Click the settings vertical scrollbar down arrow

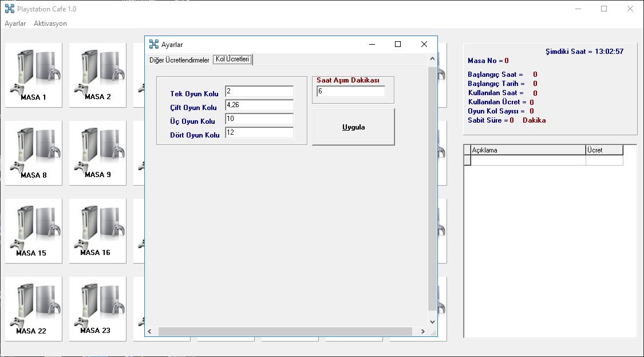point(432,322)
